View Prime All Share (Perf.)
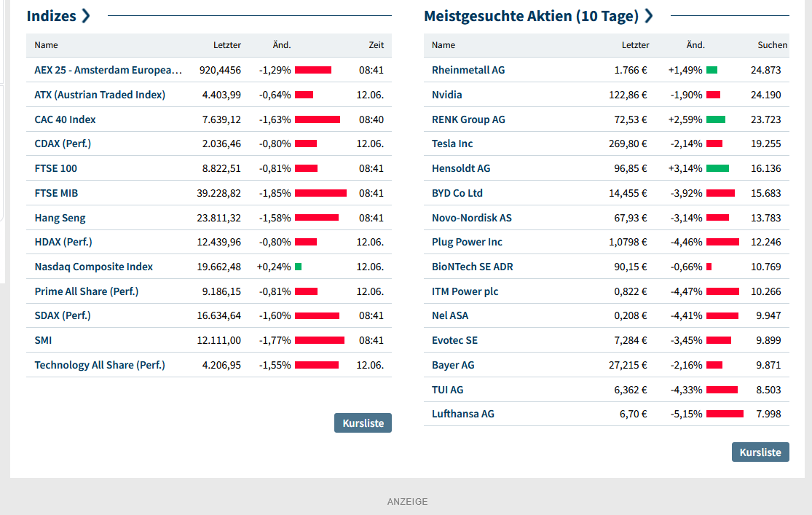812x515 pixels. 87,291
